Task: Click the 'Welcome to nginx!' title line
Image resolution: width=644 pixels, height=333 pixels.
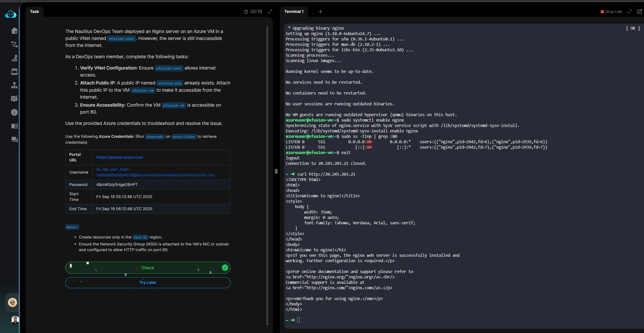Action: pyautogui.click(x=323, y=196)
